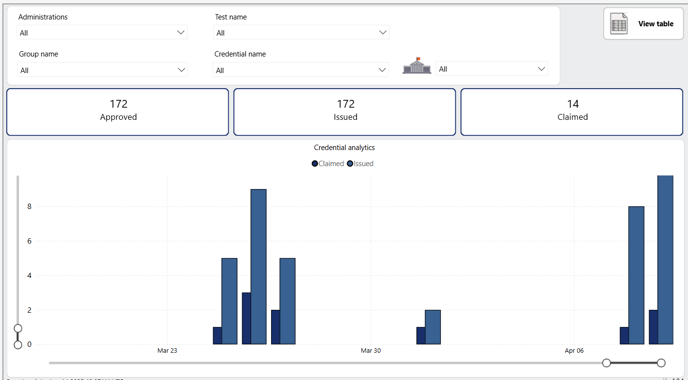Click the lower handle of the vertical zoom slider
Viewport: 688px width, 380px height.
pos(18,345)
